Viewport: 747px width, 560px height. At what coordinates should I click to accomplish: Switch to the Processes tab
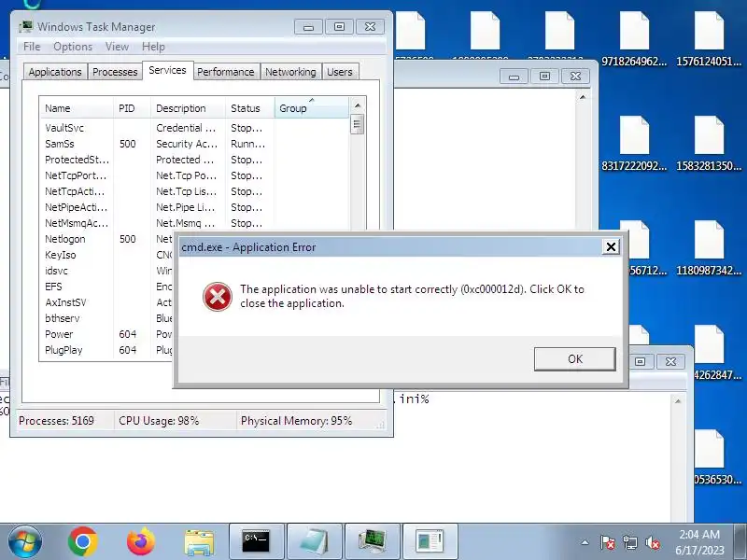tap(115, 72)
